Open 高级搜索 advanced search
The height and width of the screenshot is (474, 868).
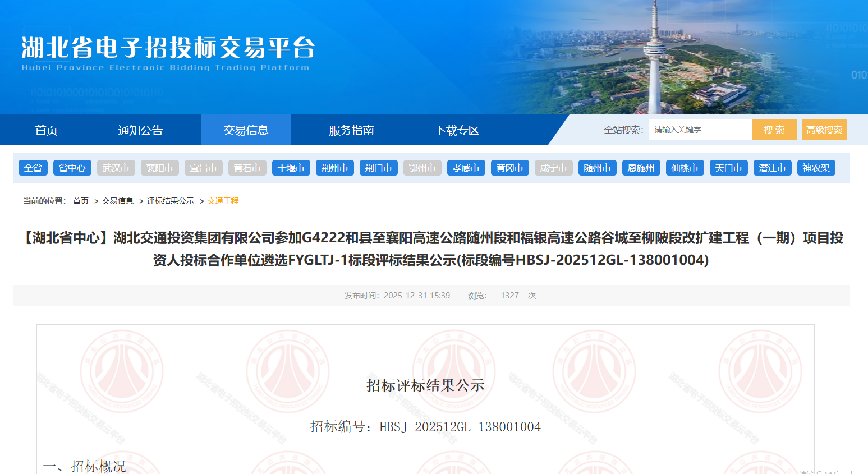[824, 130]
